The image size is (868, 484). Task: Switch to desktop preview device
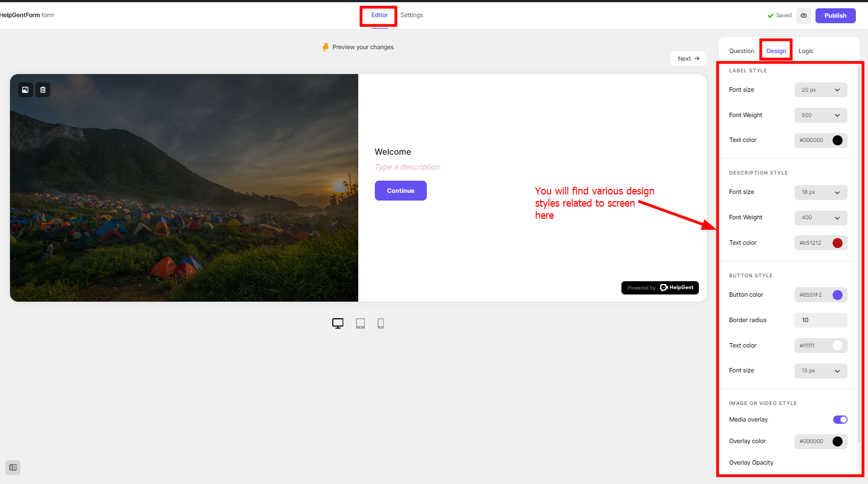(338, 323)
